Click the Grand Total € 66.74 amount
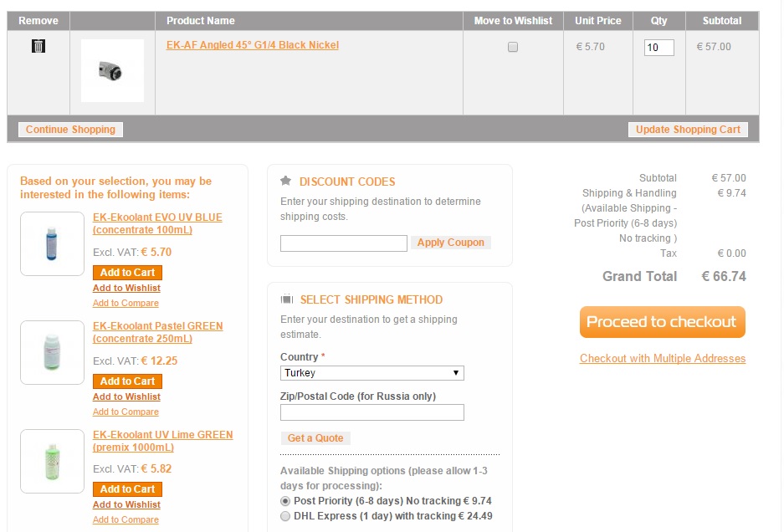The image size is (784, 532). tap(724, 277)
